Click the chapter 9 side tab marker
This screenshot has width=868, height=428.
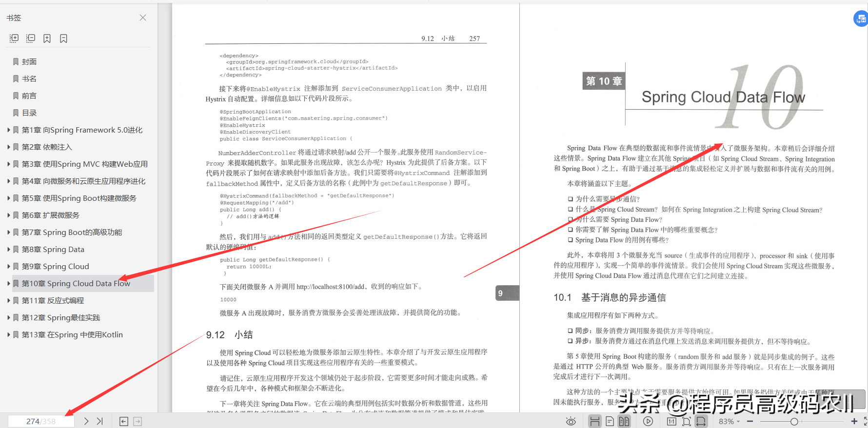(x=507, y=293)
